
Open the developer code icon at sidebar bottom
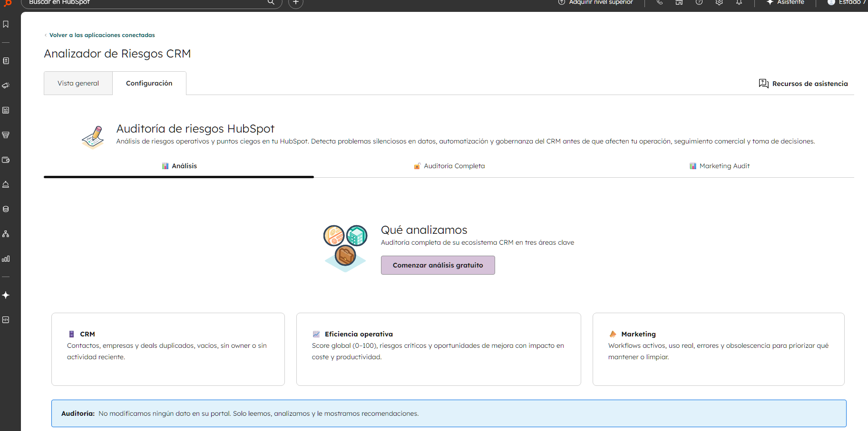pyautogui.click(x=6, y=319)
